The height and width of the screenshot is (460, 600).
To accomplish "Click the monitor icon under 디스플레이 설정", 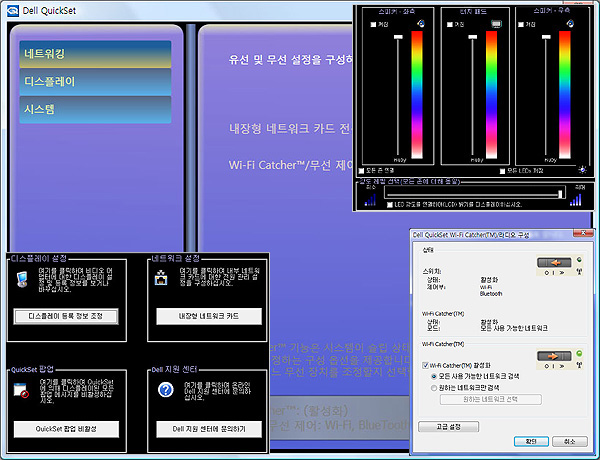I will [x=23, y=279].
